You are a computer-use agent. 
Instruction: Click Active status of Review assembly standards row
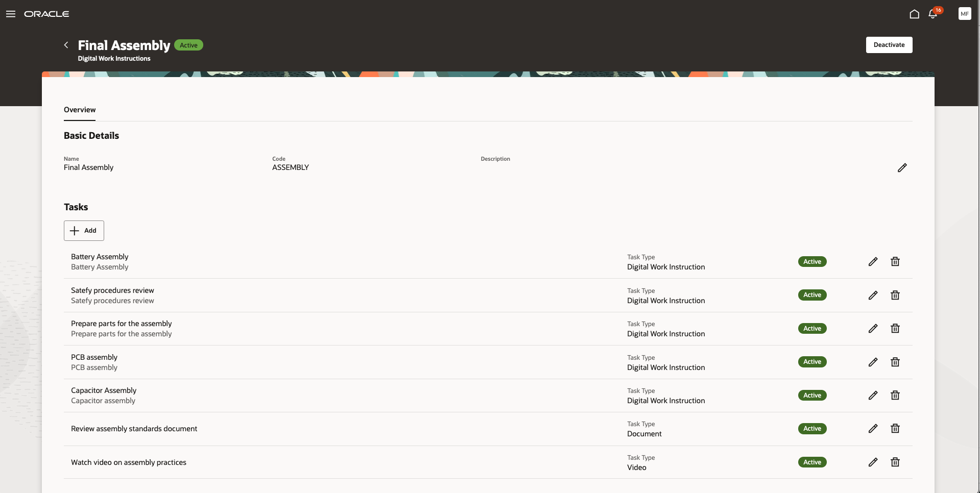[x=812, y=429]
